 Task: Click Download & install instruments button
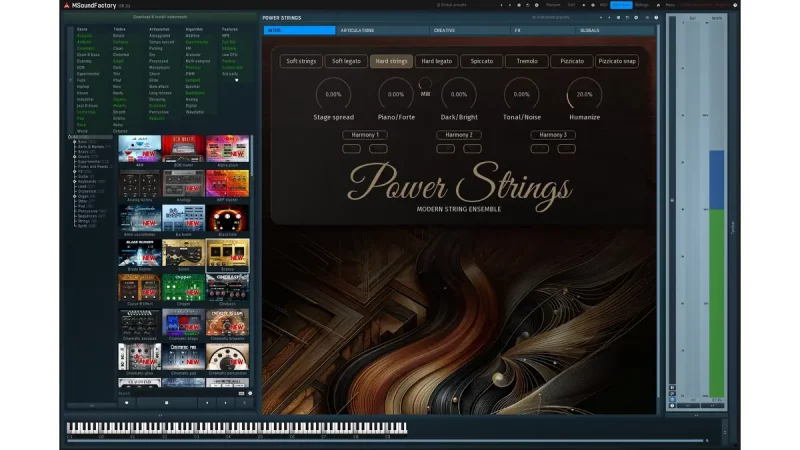tap(160, 17)
